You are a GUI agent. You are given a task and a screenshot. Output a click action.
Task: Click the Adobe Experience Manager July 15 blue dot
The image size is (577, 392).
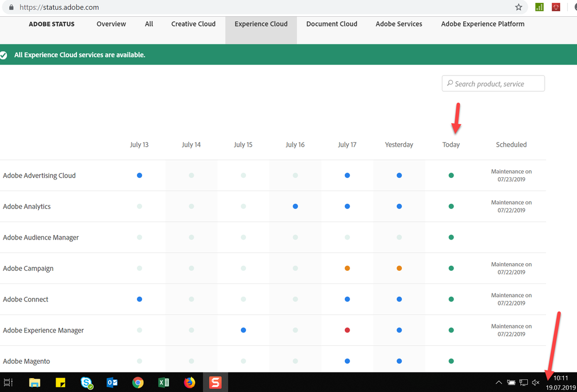point(243,330)
